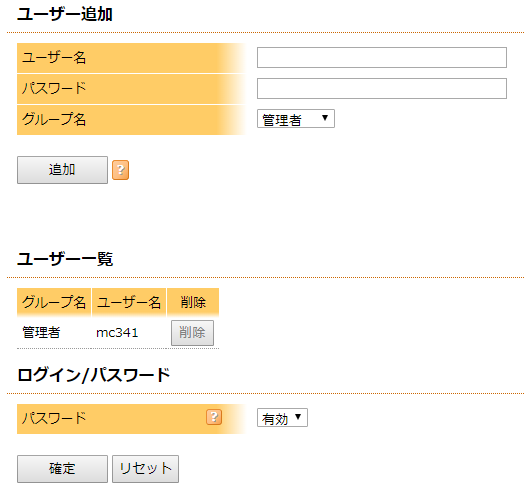Click 削除 button for user mc341
The image size is (524, 490).
(192, 333)
